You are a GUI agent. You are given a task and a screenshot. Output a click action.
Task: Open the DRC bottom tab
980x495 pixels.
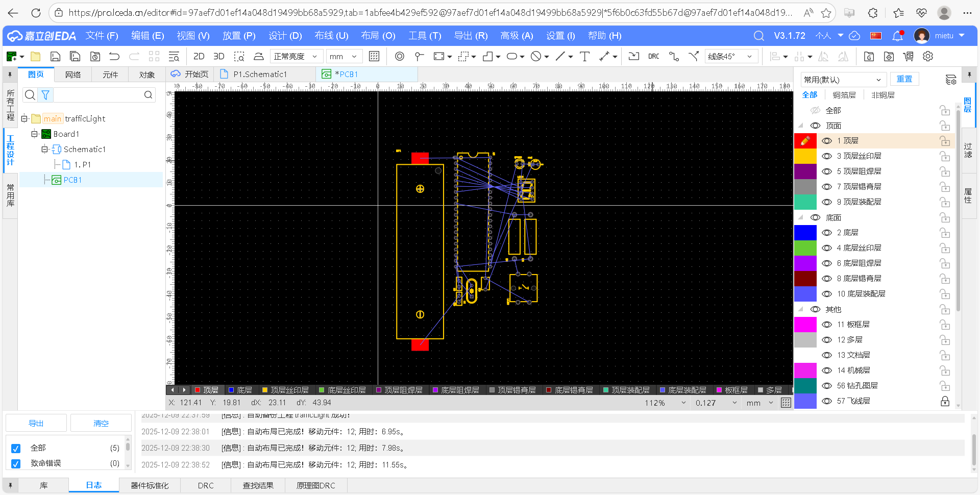tap(206, 485)
